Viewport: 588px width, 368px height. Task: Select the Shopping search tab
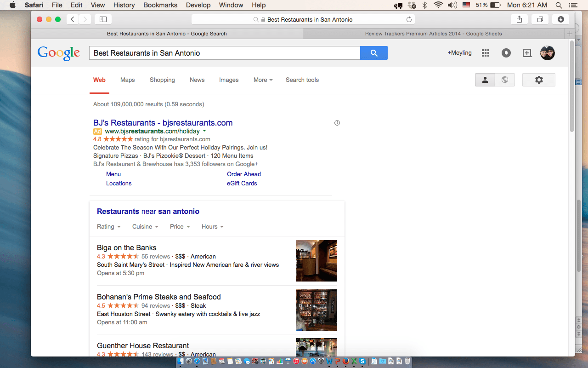pyautogui.click(x=162, y=80)
